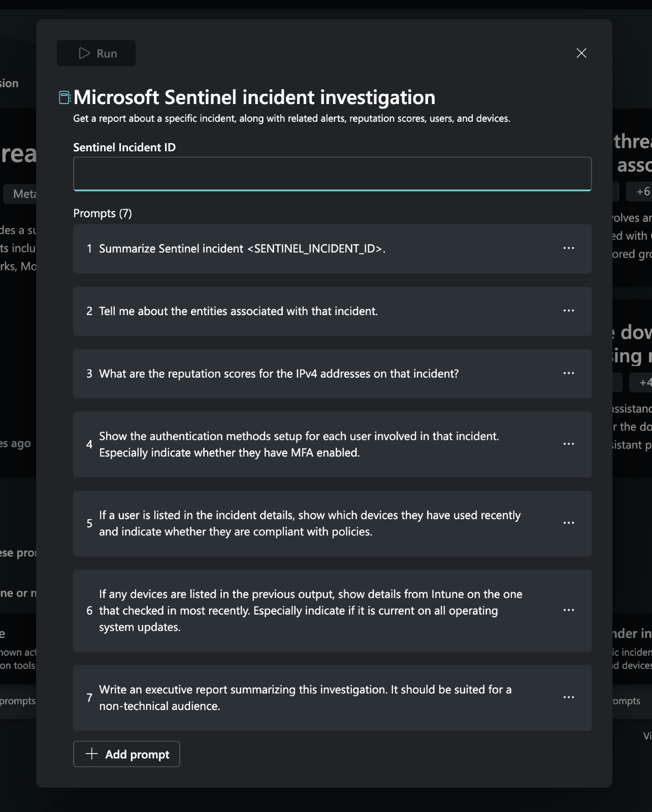The image size is (652, 812).
Task: Click the Add prompt button
Action: pyautogui.click(x=127, y=754)
